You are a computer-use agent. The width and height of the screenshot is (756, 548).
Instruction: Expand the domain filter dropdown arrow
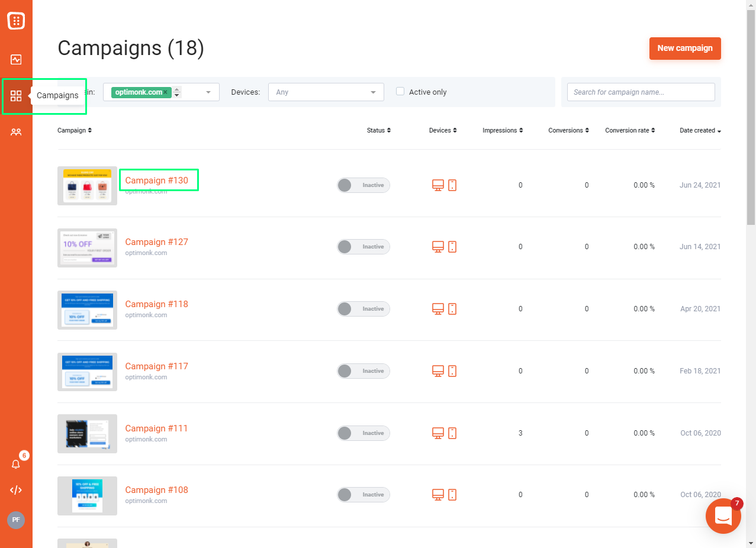click(208, 92)
